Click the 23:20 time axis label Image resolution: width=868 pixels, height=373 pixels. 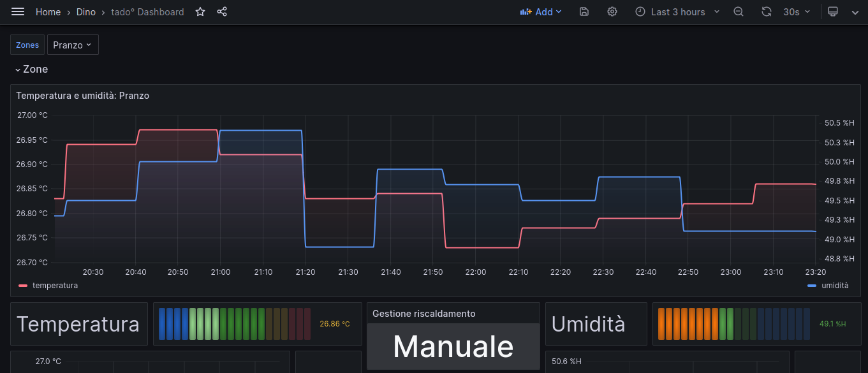(816, 272)
